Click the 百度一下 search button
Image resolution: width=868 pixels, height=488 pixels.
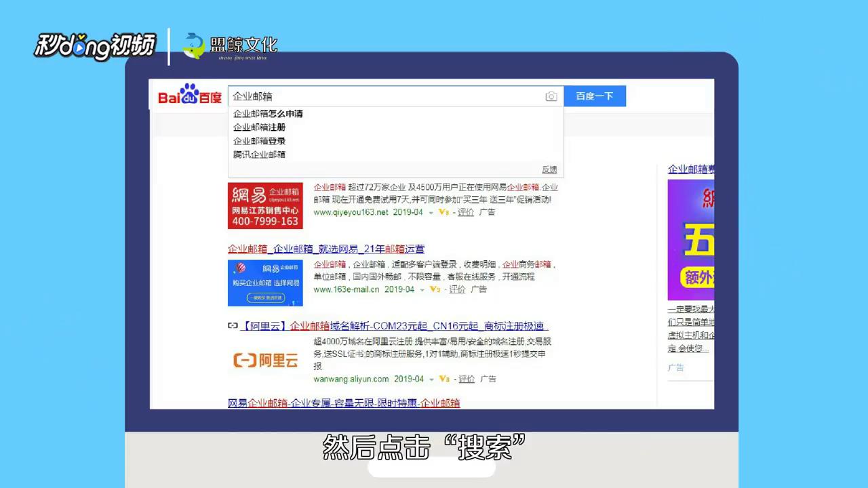click(x=595, y=96)
